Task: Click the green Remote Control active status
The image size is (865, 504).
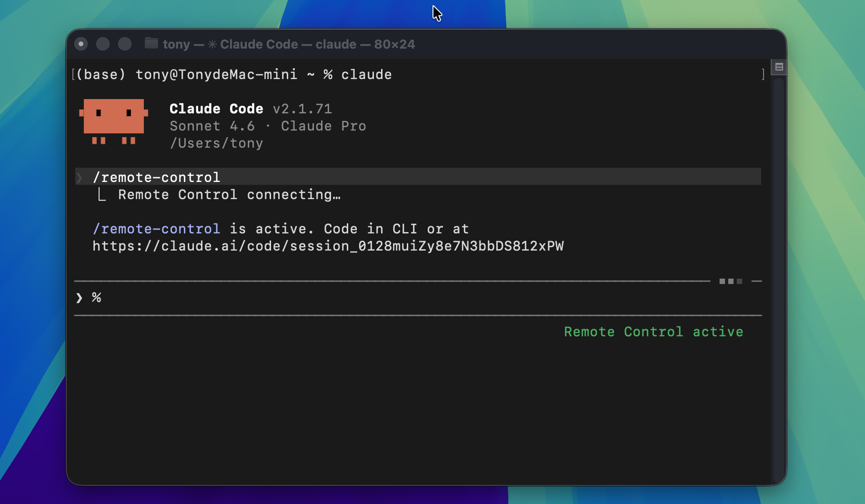Action: coord(653,332)
